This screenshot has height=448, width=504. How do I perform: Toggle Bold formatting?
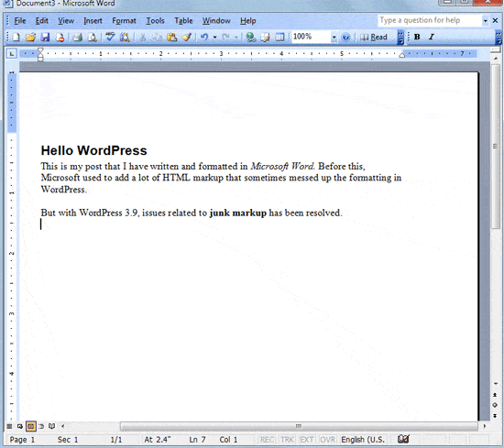click(417, 37)
